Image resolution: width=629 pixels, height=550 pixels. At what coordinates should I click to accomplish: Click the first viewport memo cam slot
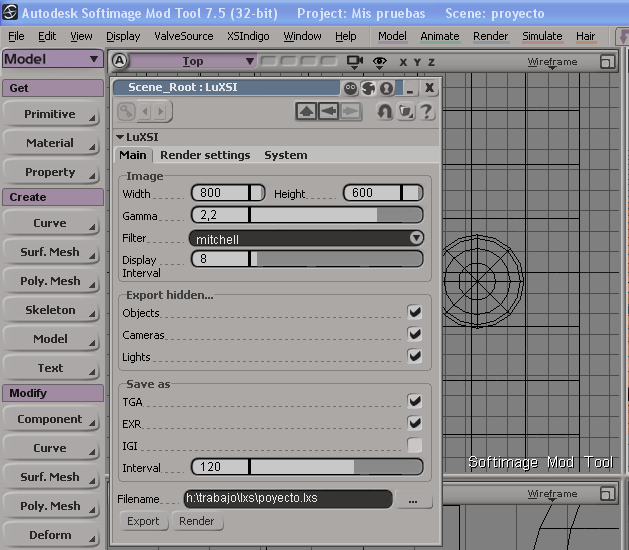click(x=268, y=61)
